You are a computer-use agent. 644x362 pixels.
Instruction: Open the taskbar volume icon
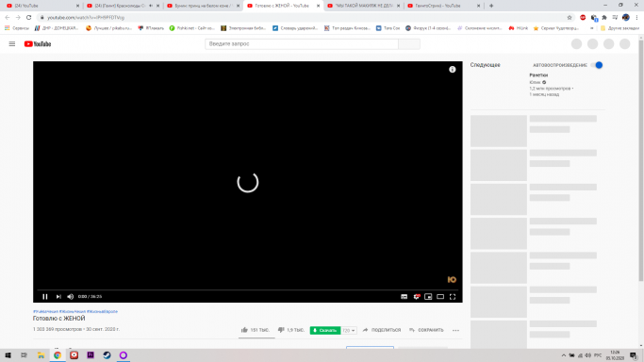click(x=587, y=355)
